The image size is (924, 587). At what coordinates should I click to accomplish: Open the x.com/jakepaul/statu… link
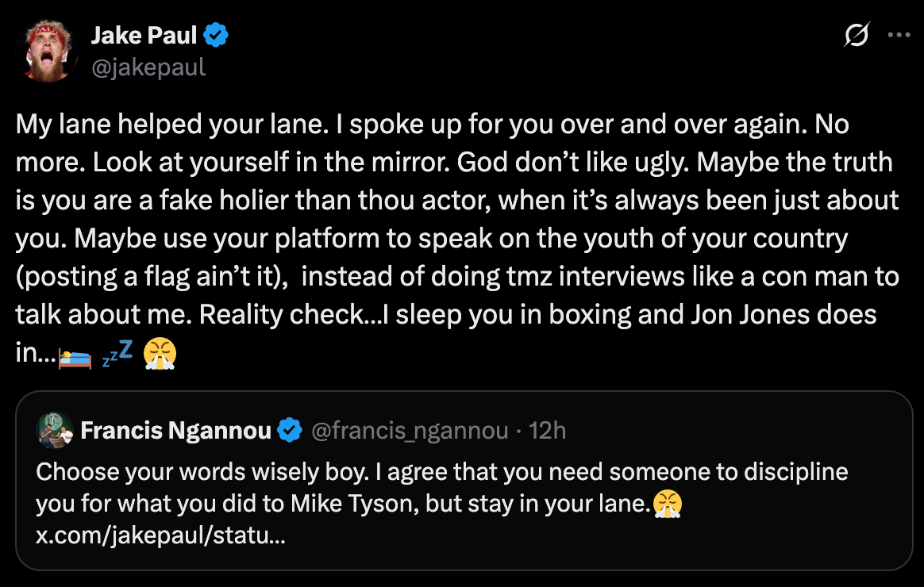click(x=161, y=536)
